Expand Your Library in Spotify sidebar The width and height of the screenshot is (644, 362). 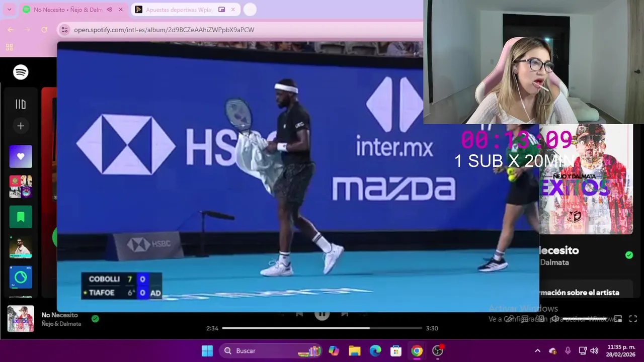[x=21, y=104]
